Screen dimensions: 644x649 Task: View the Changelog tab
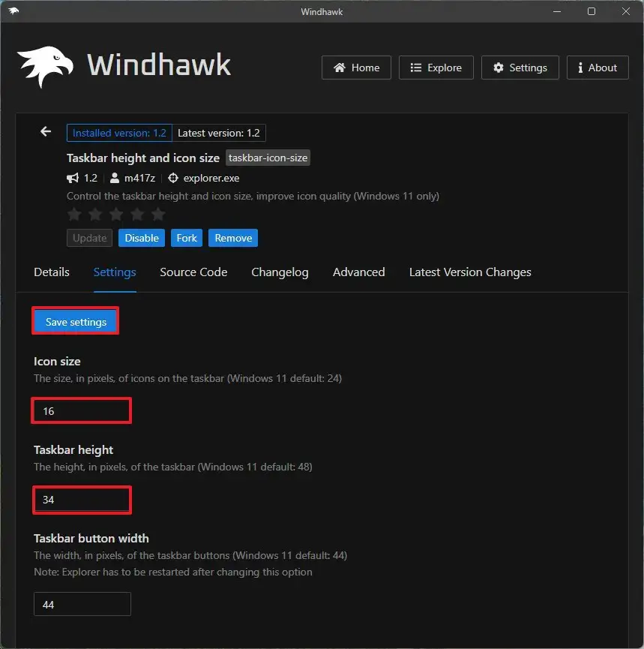click(x=280, y=272)
